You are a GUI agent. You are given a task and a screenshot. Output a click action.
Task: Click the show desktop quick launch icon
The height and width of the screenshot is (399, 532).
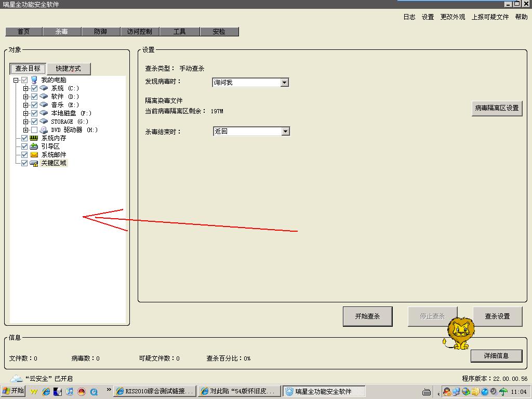(x=58, y=392)
